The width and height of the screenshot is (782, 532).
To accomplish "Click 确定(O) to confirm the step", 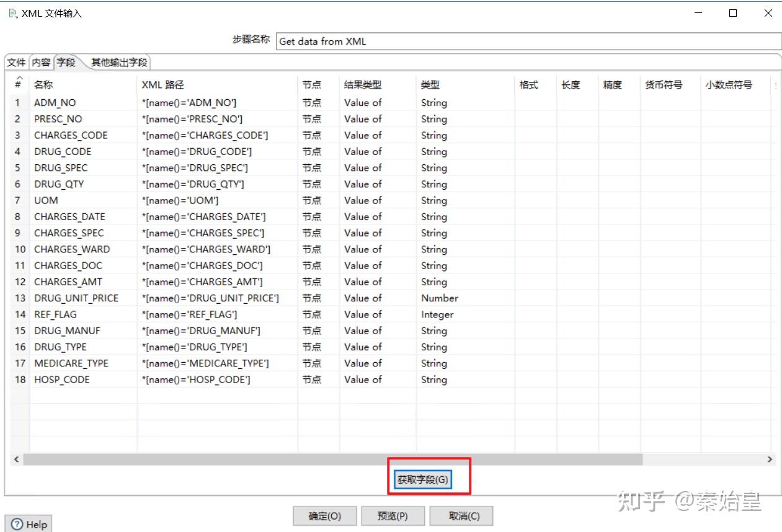I will [x=324, y=515].
